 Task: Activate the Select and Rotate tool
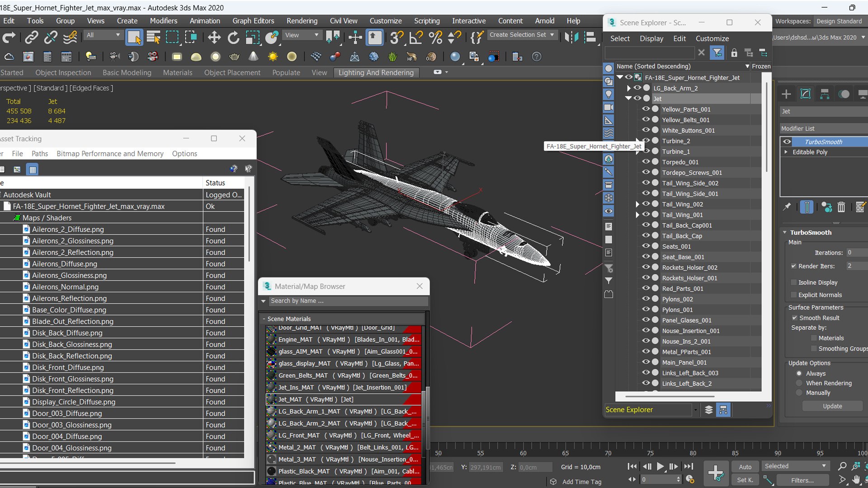point(233,38)
